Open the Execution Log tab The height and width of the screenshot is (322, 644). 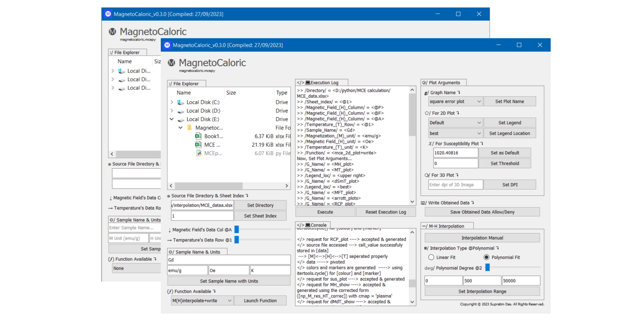pyautogui.click(x=321, y=83)
